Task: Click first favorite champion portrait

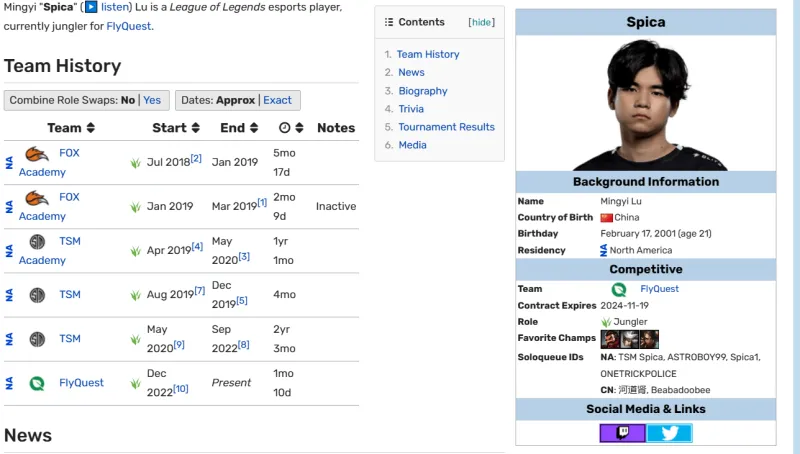Action: point(610,339)
